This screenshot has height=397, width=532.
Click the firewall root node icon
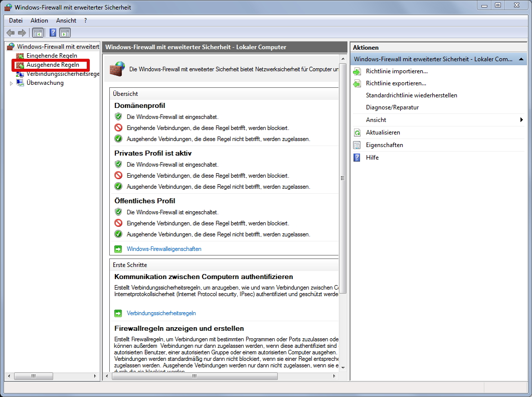coord(11,47)
